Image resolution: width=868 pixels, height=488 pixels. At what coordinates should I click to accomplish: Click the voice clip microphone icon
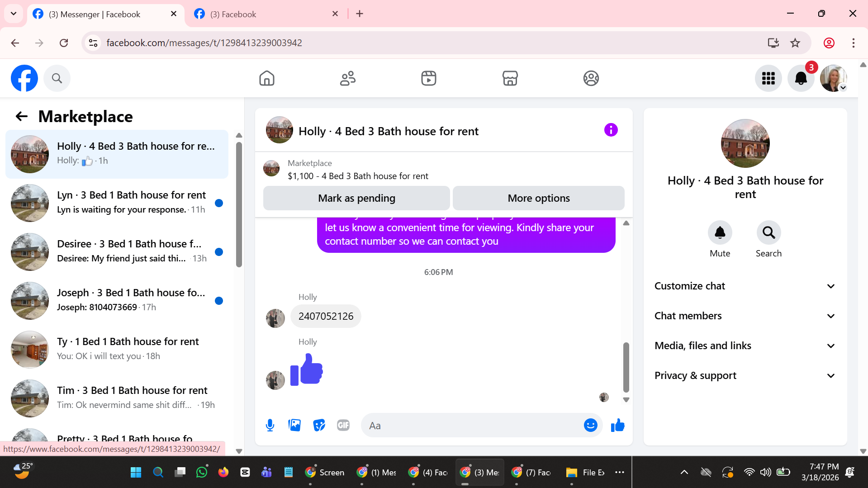pyautogui.click(x=270, y=425)
